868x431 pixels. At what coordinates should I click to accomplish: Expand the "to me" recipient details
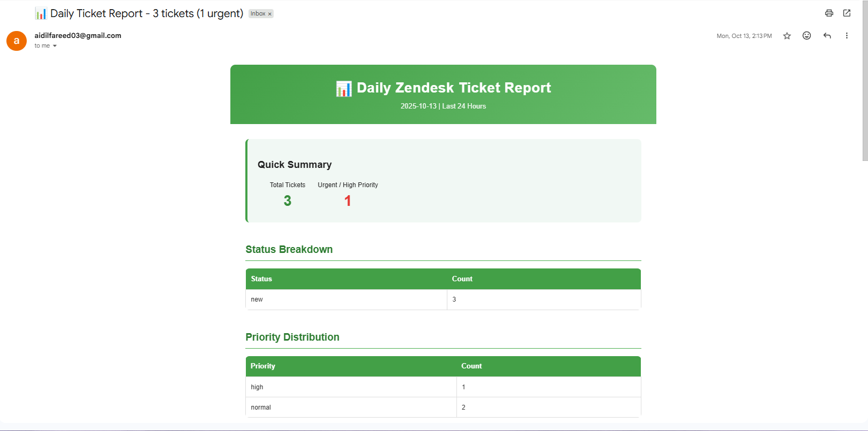pos(55,46)
